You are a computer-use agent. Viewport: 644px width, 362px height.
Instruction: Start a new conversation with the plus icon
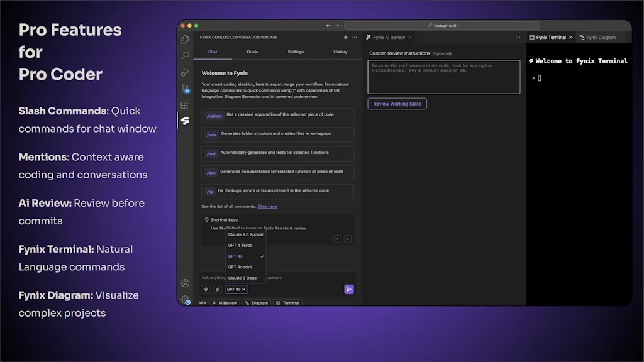345,37
